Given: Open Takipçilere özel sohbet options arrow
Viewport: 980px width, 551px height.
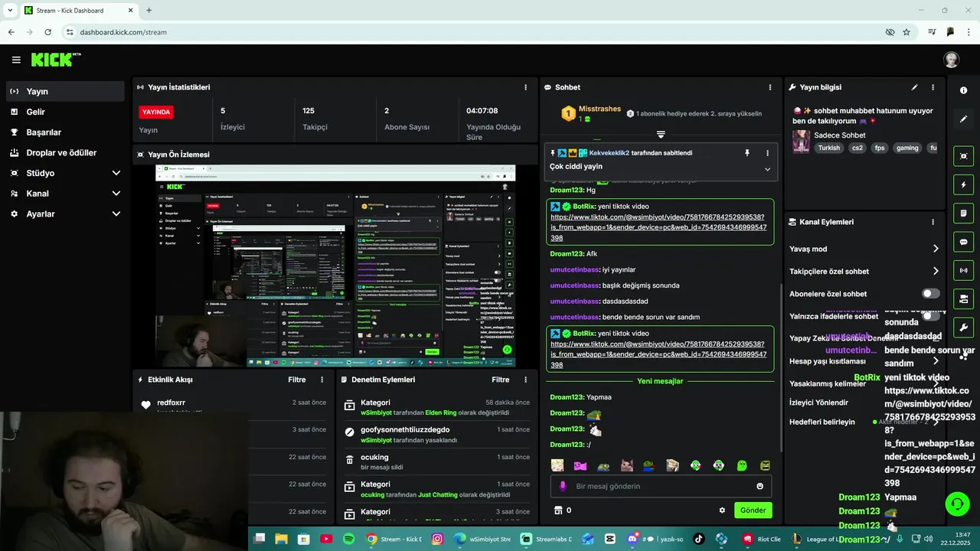Looking at the screenshot, I should [x=936, y=271].
